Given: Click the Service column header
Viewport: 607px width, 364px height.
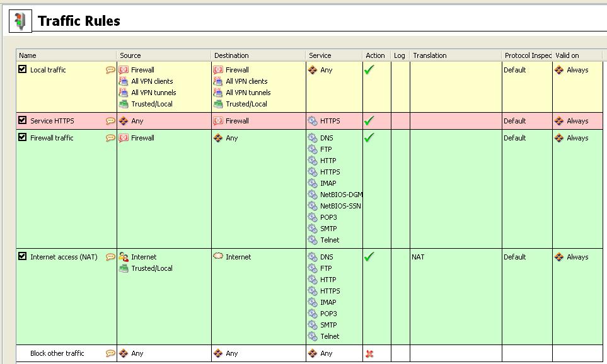Looking at the screenshot, I should click(x=334, y=55).
